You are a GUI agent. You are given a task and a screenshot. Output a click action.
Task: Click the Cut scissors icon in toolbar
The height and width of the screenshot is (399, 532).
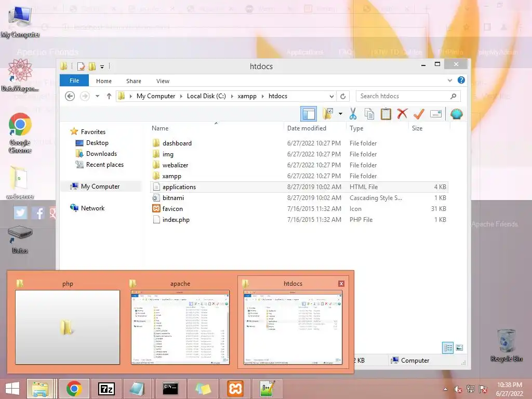[x=353, y=114]
